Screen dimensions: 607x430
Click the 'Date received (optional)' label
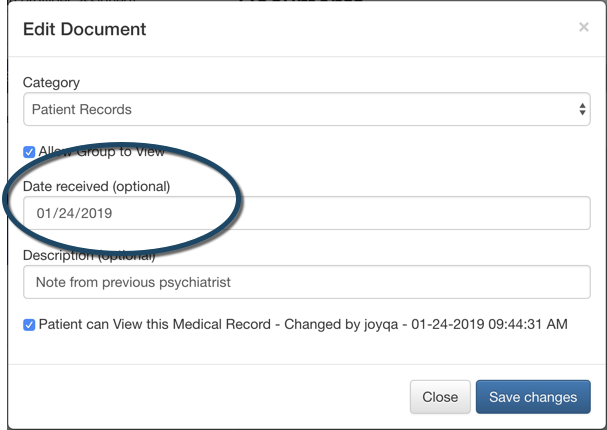click(96, 186)
